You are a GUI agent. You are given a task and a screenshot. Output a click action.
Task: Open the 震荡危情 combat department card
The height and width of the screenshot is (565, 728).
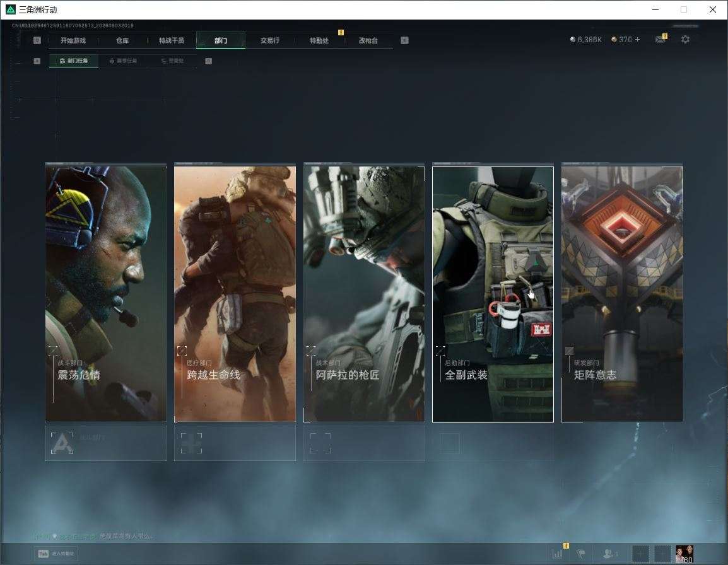tap(106, 293)
